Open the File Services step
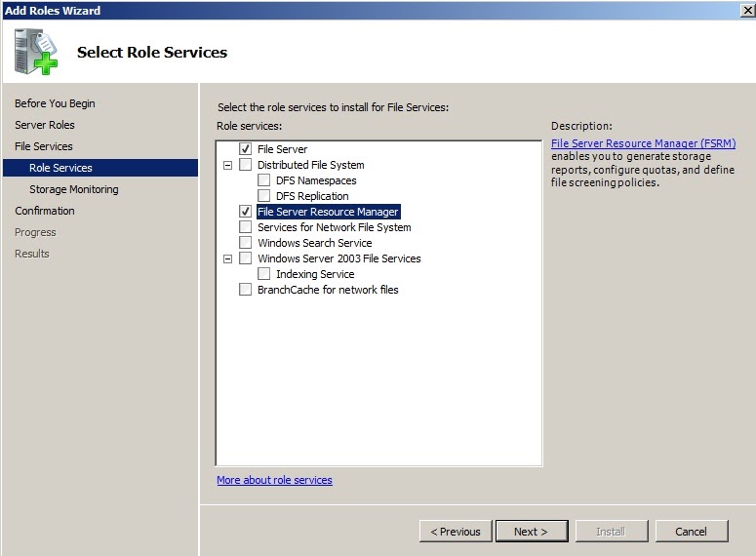756x556 pixels. pos(43,146)
